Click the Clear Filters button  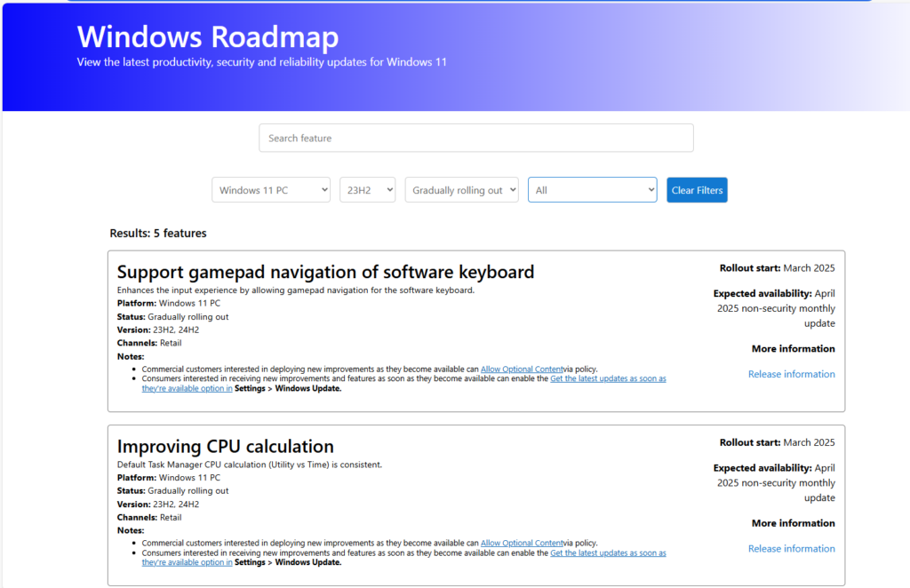[x=697, y=189]
